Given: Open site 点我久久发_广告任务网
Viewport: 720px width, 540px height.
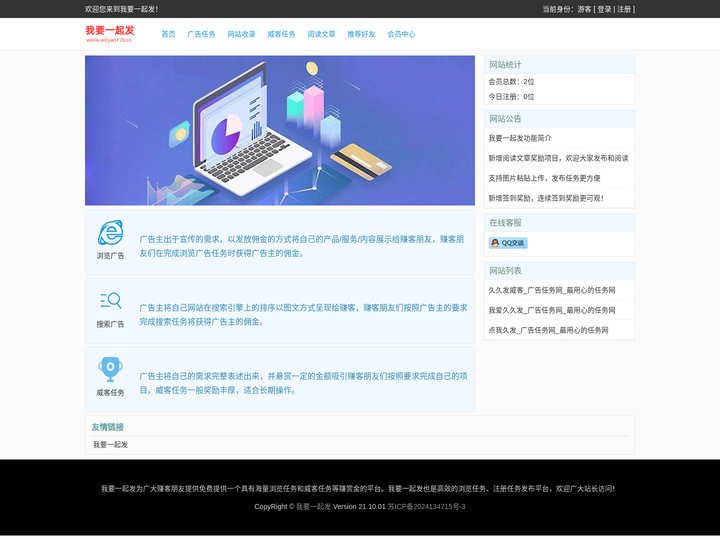Looking at the screenshot, I should 548,330.
